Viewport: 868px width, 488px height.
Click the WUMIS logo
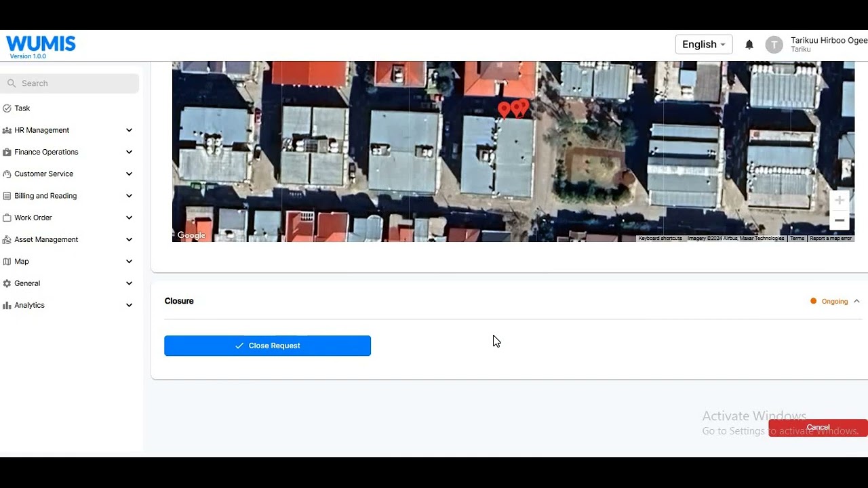(x=41, y=44)
